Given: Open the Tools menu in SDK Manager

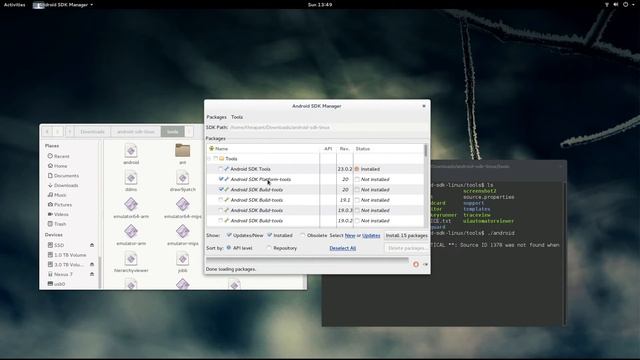Looking at the screenshot, I should pyautogui.click(x=237, y=117).
